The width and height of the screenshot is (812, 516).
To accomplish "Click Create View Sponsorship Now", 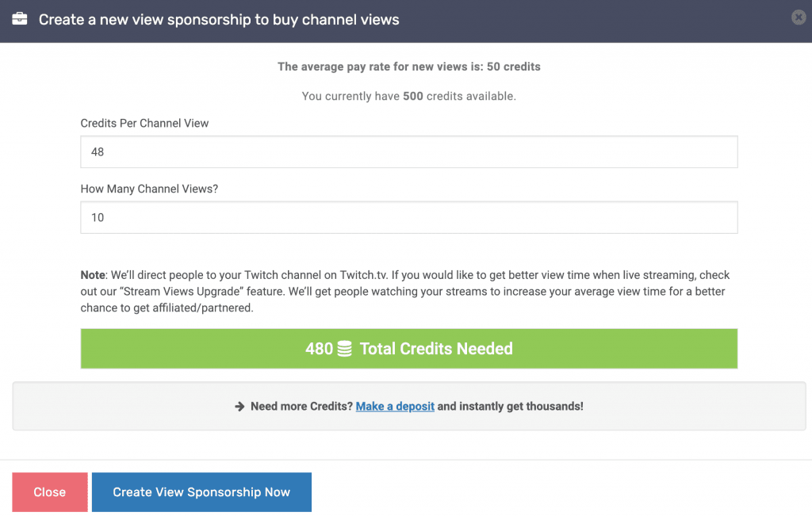I will click(x=201, y=491).
